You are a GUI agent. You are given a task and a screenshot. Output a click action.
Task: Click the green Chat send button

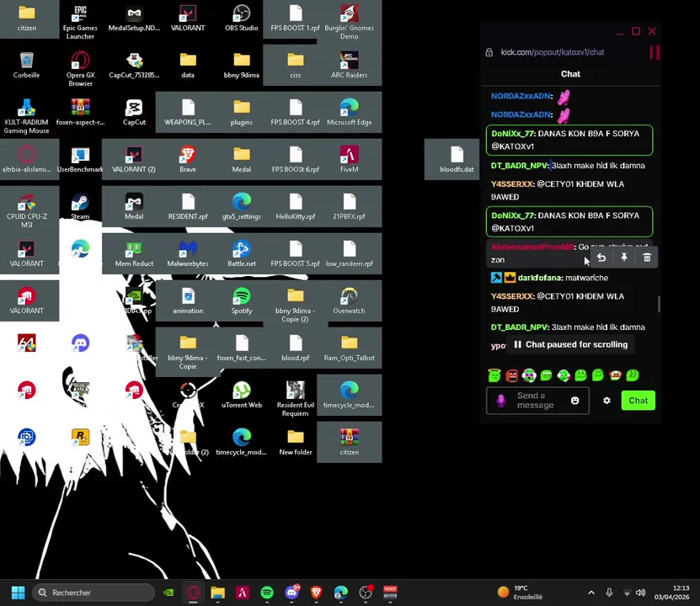(x=639, y=401)
